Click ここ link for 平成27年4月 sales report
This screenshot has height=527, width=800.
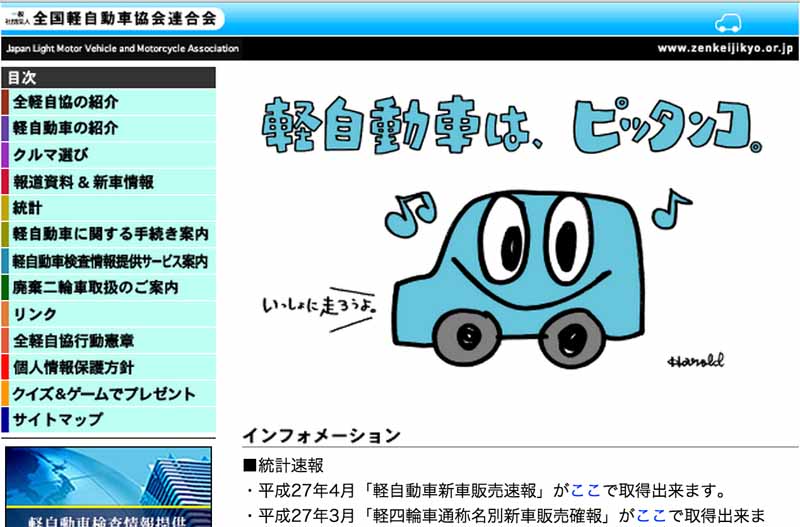pyautogui.click(x=586, y=491)
